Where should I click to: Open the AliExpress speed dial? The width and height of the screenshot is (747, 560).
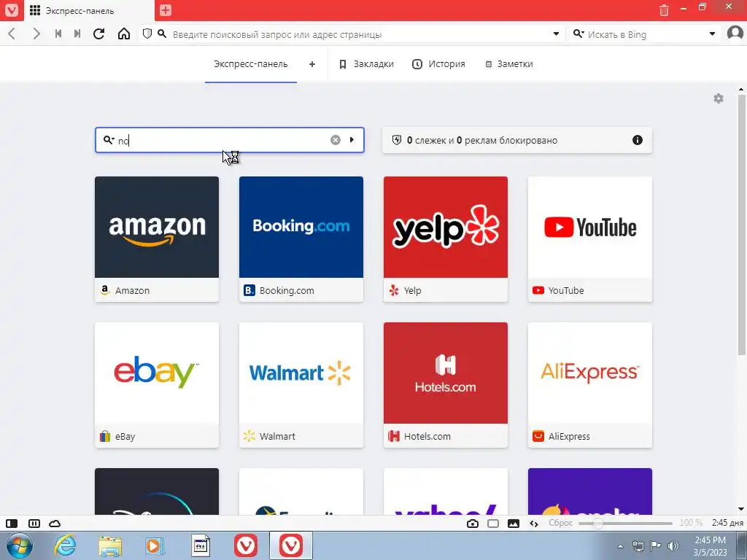click(589, 385)
